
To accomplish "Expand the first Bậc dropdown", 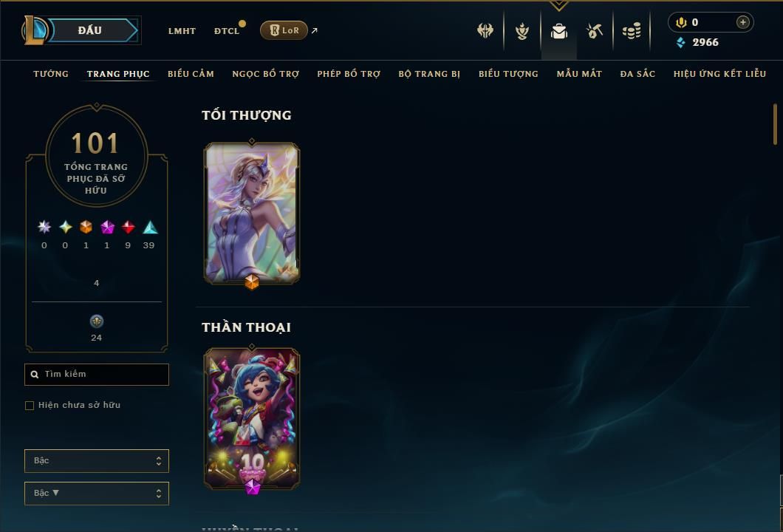I will pyautogui.click(x=96, y=460).
